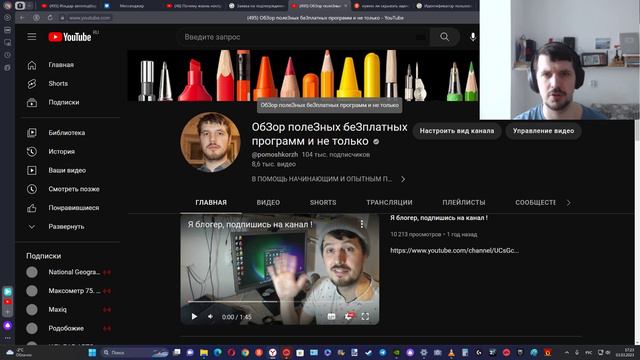This screenshot has width=640, height=360.
Task: Open File Explorer from taskbar
Action: pos(204,352)
